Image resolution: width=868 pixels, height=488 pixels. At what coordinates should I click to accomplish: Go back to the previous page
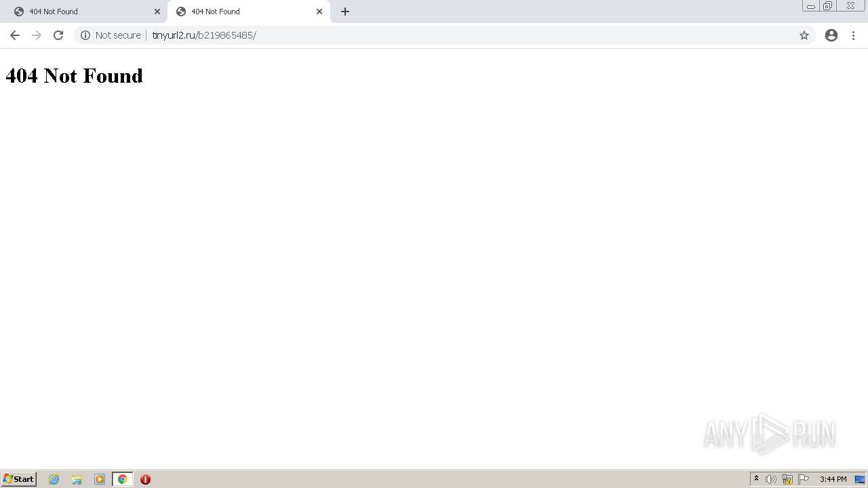click(x=15, y=35)
